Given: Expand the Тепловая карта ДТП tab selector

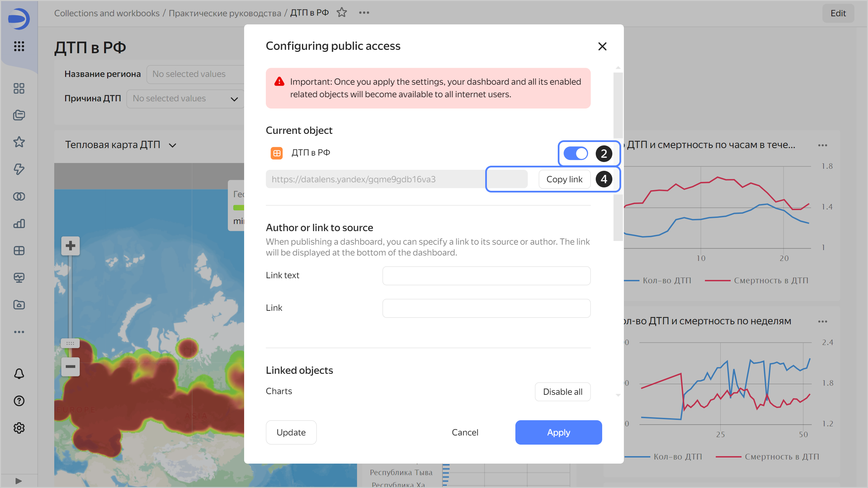Looking at the screenshot, I should 172,145.
